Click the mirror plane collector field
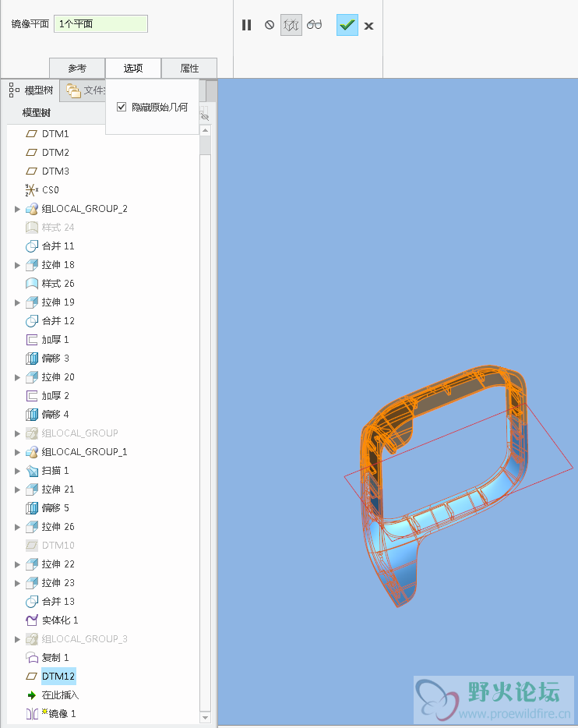The height and width of the screenshot is (728, 578). point(101,23)
